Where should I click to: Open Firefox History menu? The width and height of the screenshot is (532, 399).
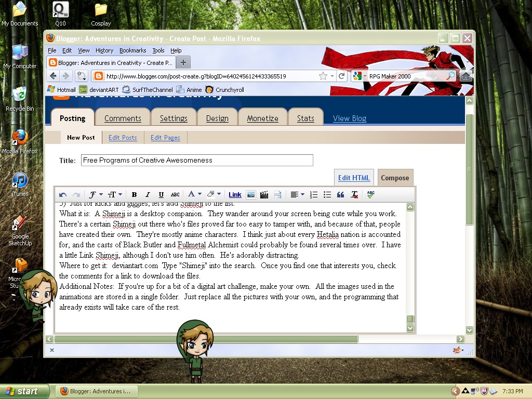click(104, 50)
